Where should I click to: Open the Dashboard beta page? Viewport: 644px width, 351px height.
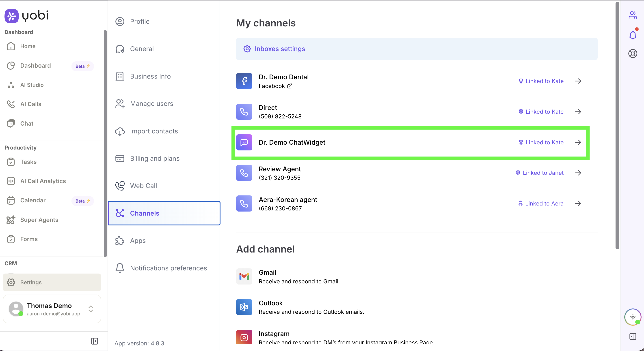point(35,66)
